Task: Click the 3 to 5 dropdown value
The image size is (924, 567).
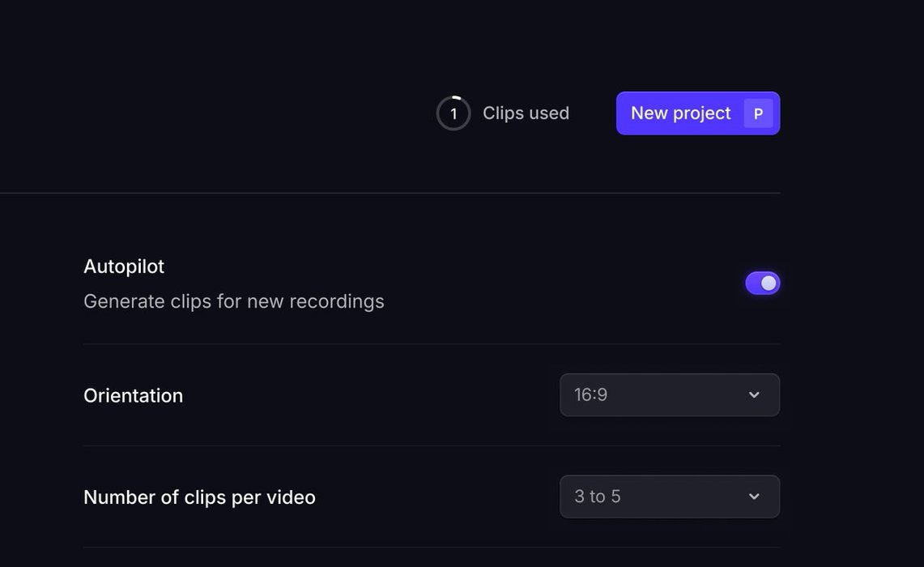Action: pyautogui.click(x=597, y=497)
